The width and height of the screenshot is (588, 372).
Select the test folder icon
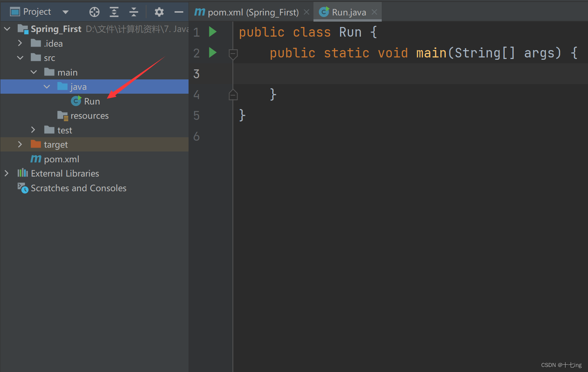coord(49,130)
